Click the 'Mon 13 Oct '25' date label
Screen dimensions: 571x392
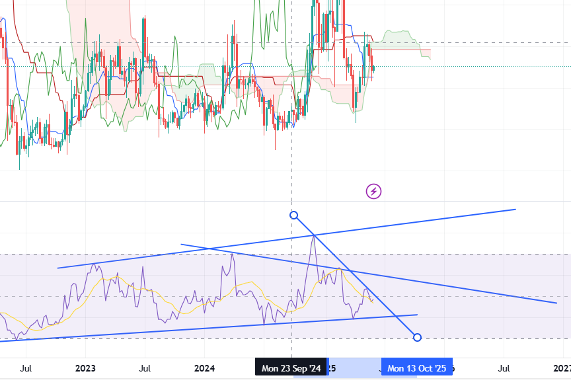coord(416,368)
